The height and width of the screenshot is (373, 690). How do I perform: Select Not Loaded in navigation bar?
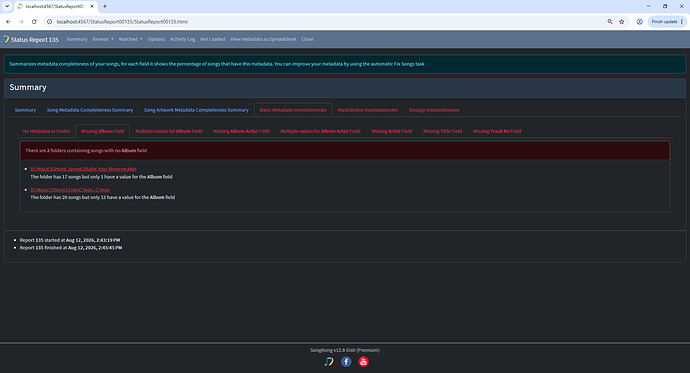(213, 39)
